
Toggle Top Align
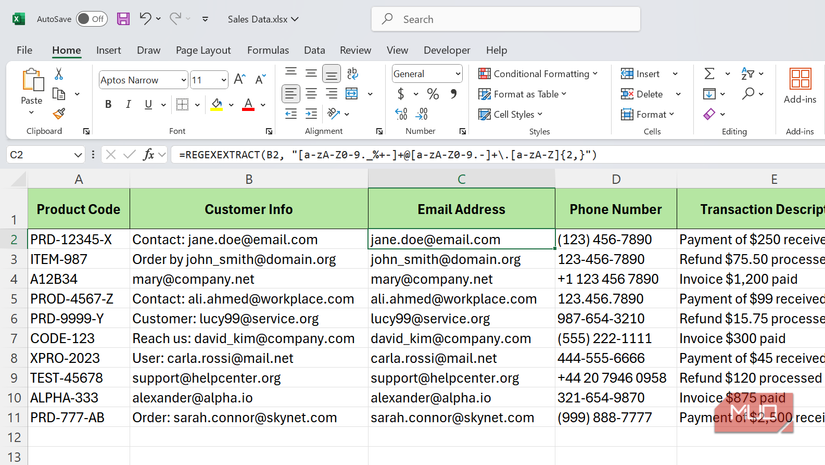[x=291, y=74]
